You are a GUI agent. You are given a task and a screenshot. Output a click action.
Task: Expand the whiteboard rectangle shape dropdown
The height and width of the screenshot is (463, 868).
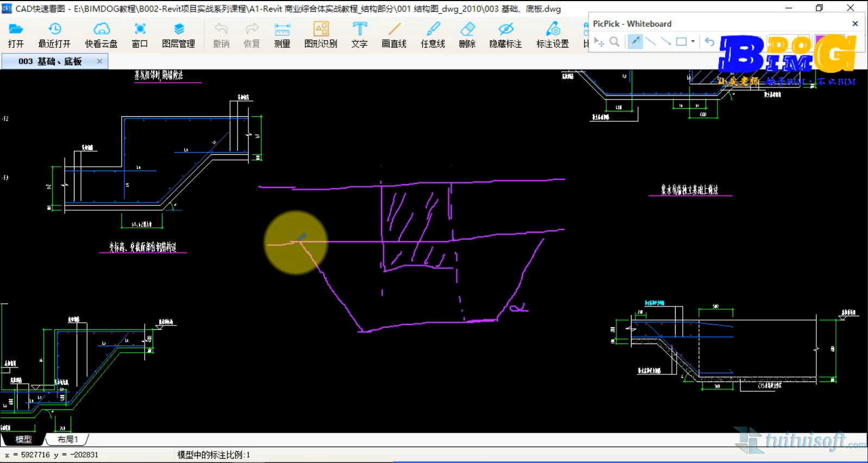pyautogui.click(x=693, y=41)
